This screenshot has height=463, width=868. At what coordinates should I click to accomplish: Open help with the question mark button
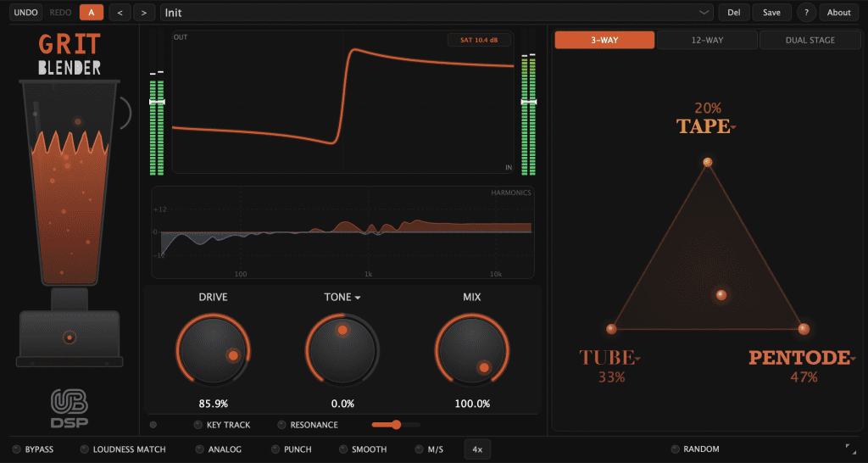[805, 13]
